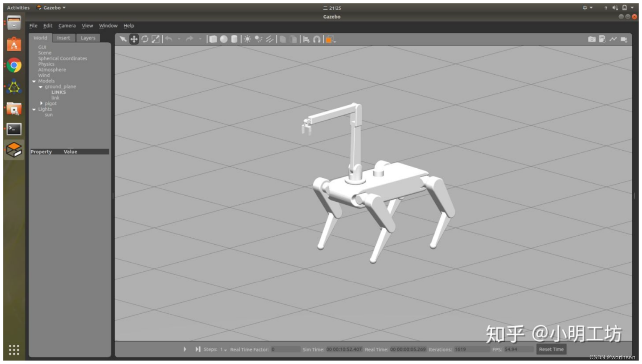Select Physics in the world tree
Image resolution: width=642 pixels, height=364 pixels.
click(x=46, y=64)
